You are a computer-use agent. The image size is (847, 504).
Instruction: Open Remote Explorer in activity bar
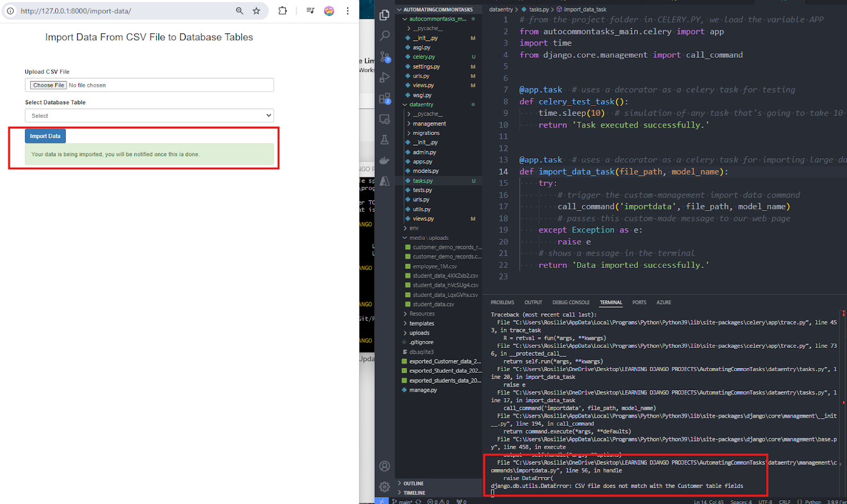click(x=385, y=119)
